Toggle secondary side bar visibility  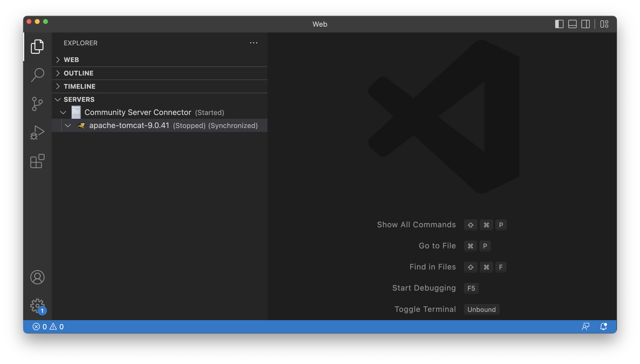pyautogui.click(x=585, y=24)
